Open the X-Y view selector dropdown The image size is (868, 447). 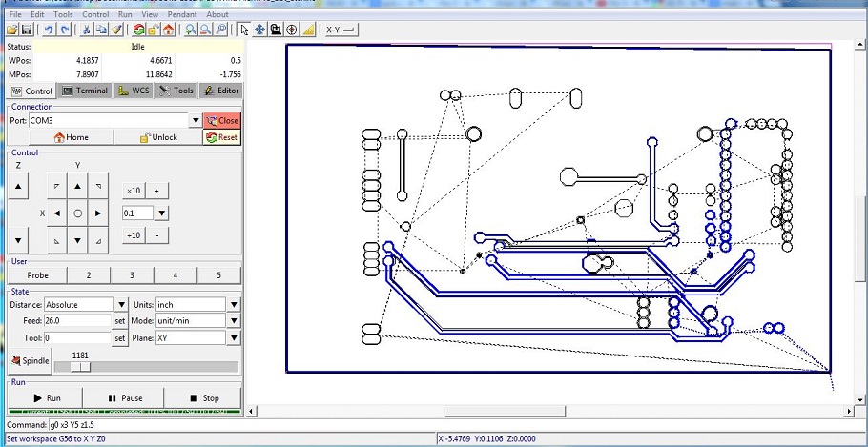(x=341, y=30)
